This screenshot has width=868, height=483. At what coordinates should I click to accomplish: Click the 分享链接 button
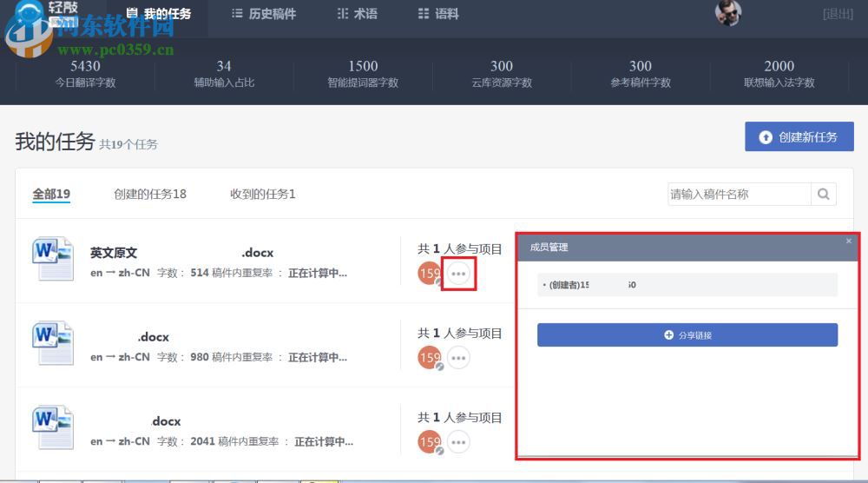pyautogui.click(x=687, y=335)
